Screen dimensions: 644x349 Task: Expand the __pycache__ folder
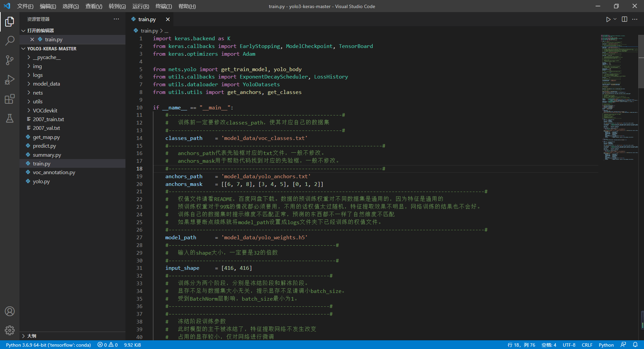[x=72, y=57]
